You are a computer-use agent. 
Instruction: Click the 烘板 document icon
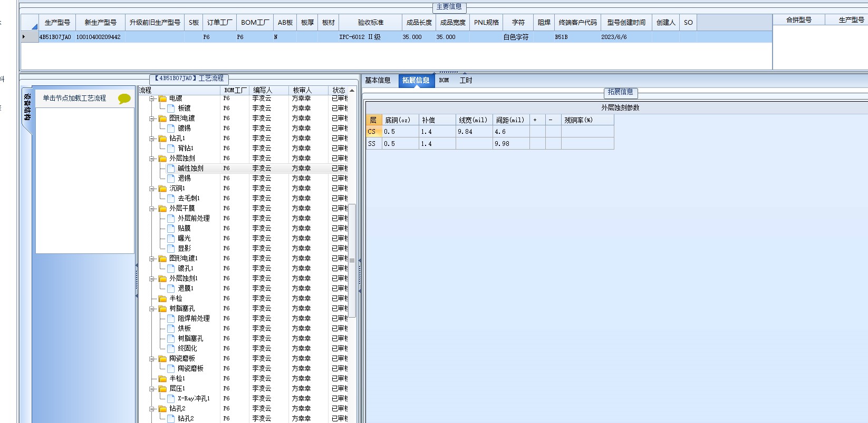171,329
